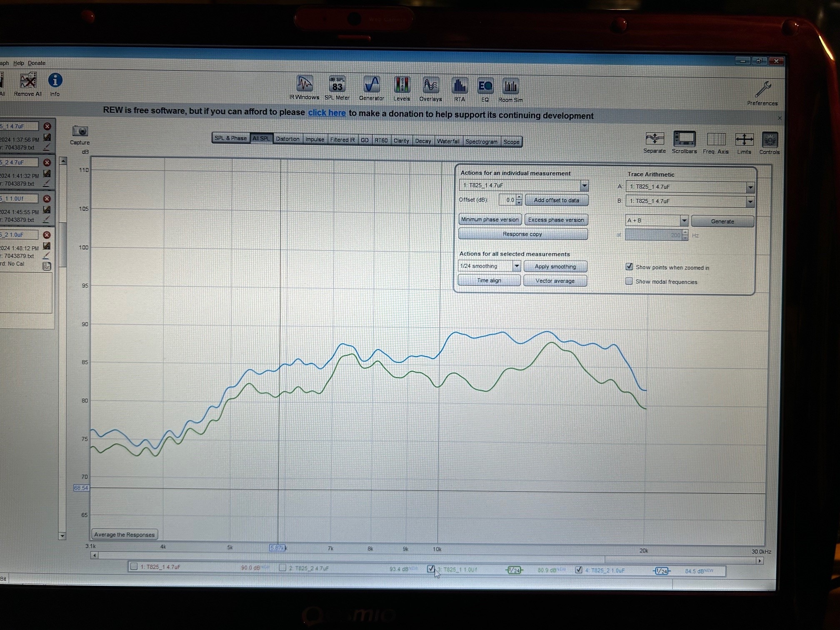The width and height of the screenshot is (840, 630).
Task: Expand Trace Arithmetic B dropdown
Action: (x=750, y=202)
